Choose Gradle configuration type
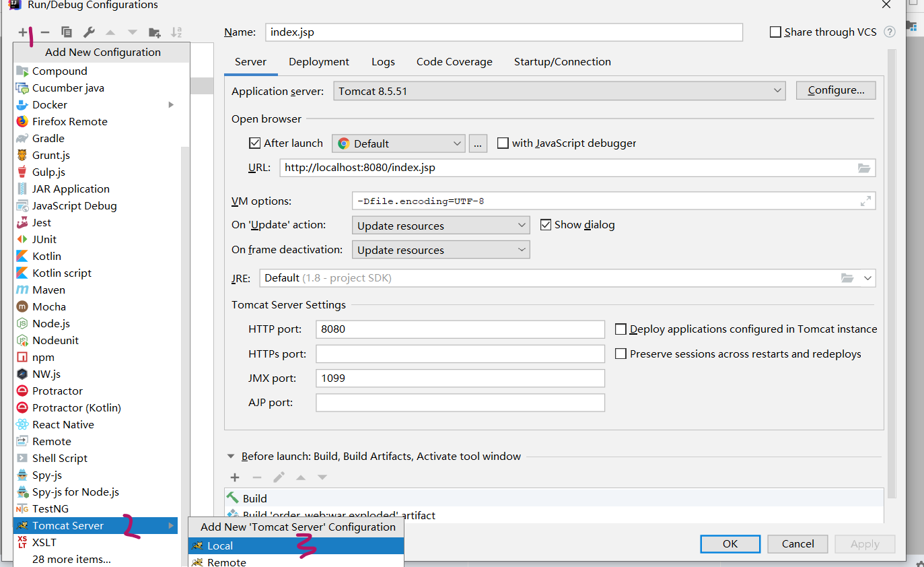This screenshot has height=567, width=924. 48,138
